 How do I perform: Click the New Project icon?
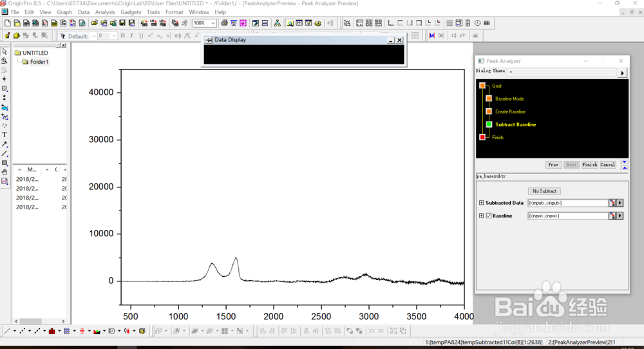(x=7, y=23)
